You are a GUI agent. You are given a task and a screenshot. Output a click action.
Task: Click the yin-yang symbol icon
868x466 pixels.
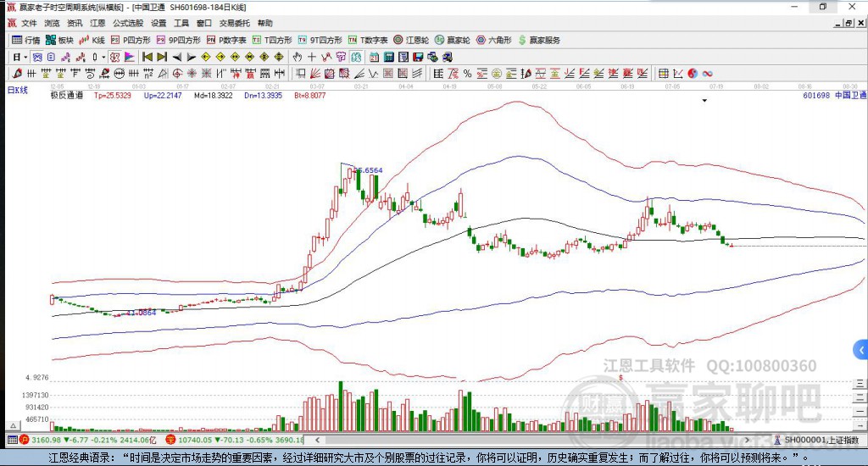[x=693, y=74]
